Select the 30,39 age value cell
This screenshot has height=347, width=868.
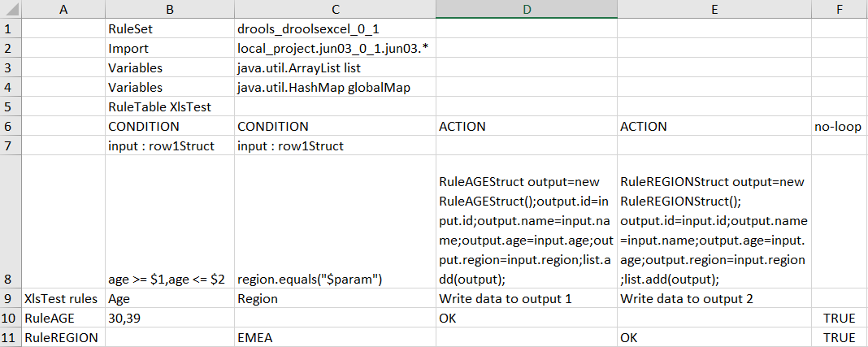point(169,318)
